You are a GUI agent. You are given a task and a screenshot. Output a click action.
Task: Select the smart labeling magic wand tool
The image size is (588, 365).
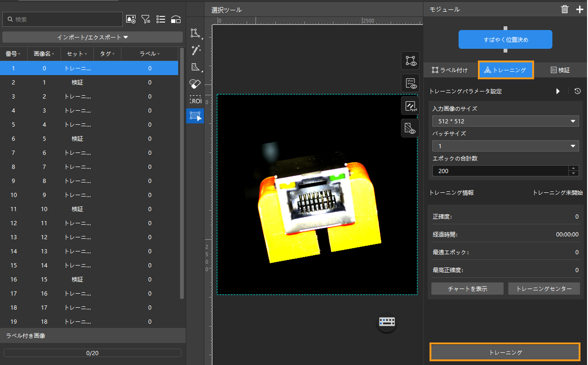tap(195, 50)
